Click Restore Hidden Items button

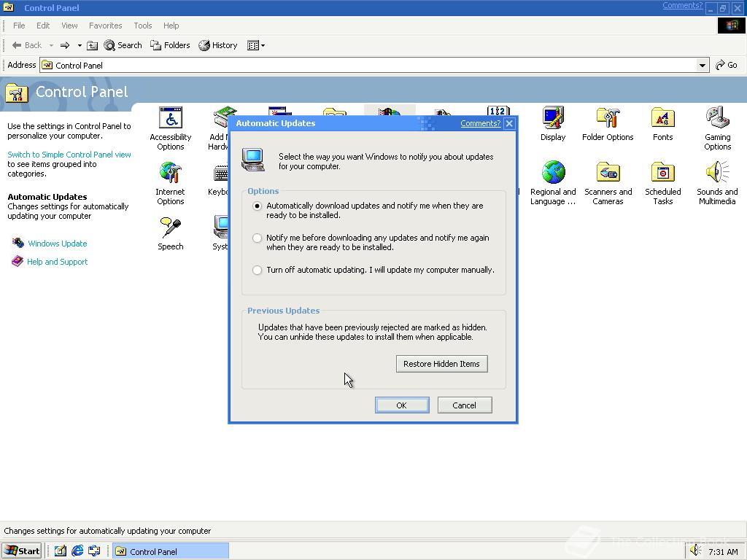point(441,364)
